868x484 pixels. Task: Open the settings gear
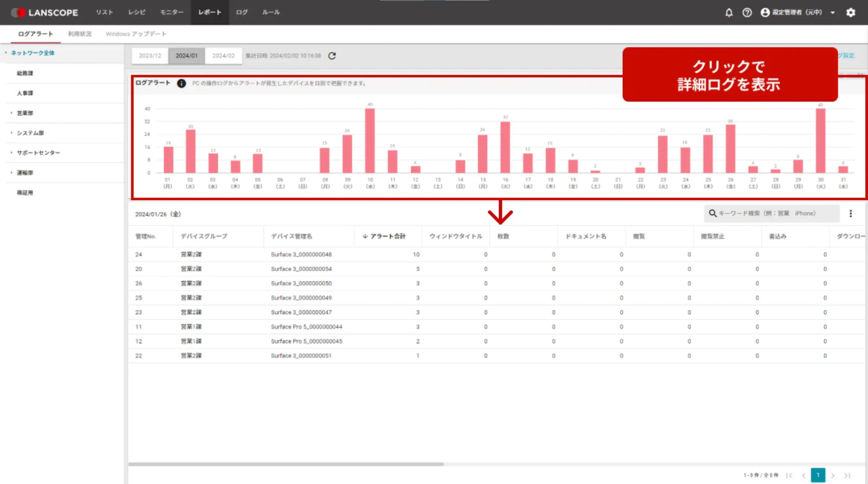point(851,12)
